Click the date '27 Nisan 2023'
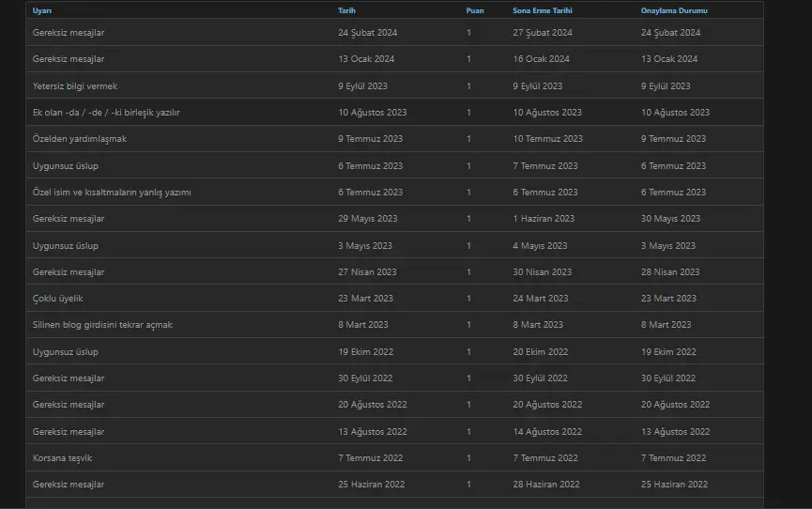 (x=367, y=272)
